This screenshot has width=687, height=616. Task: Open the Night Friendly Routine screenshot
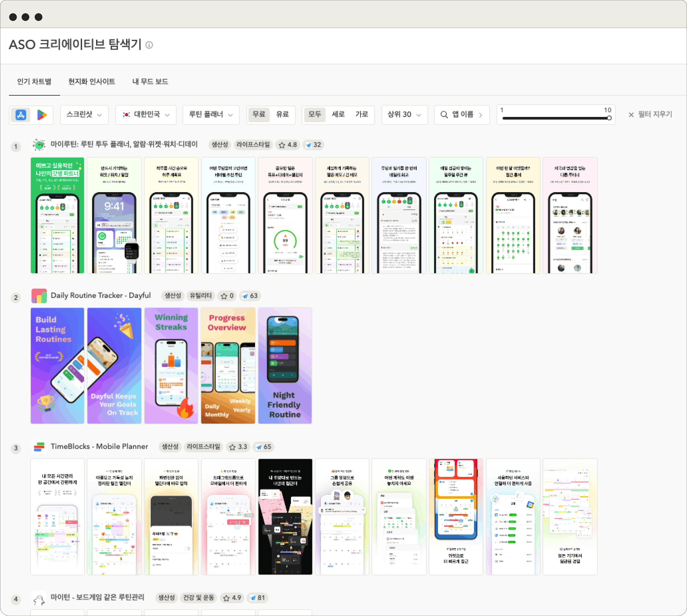click(x=285, y=366)
